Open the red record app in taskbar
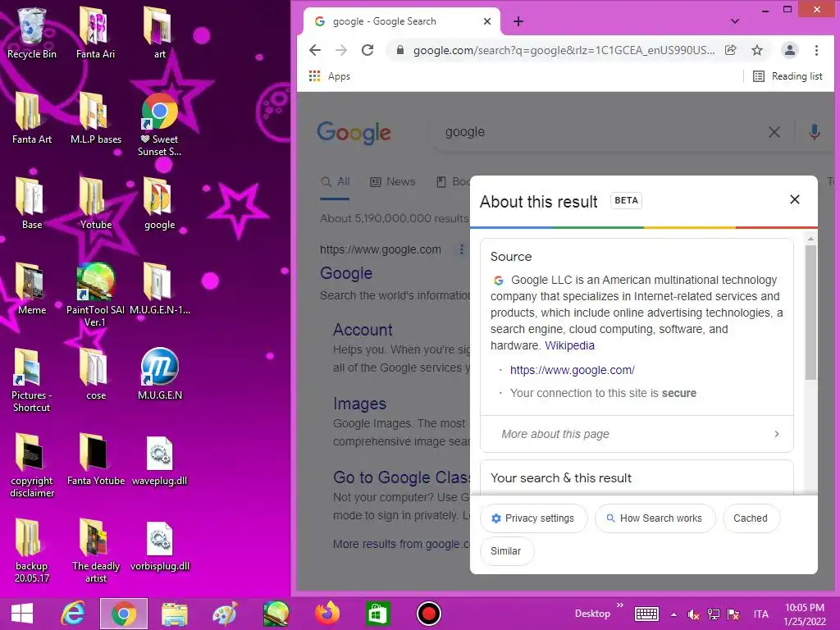840x630 pixels. coord(428,614)
